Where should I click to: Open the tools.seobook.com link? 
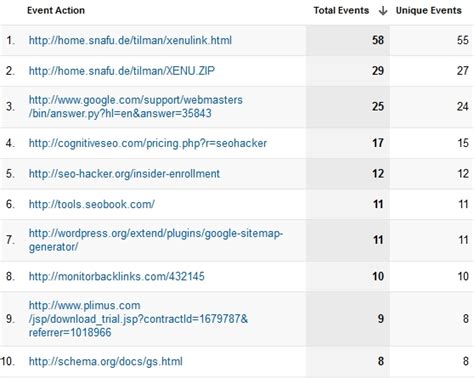pyautogui.click(x=92, y=204)
